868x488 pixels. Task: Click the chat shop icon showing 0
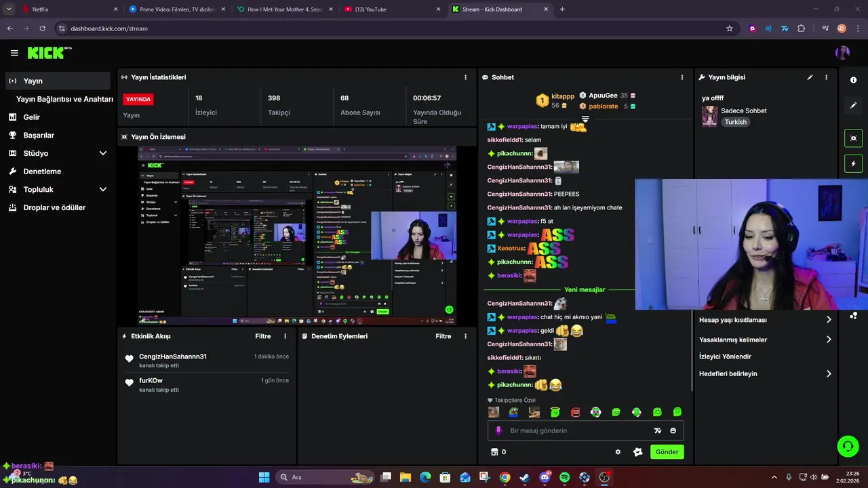pos(498,452)
